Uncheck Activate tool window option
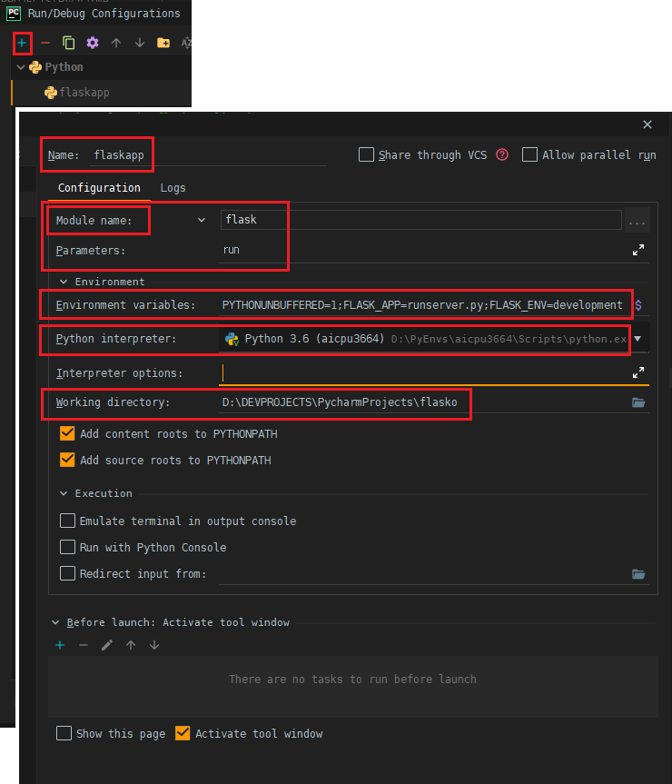The image size is (672, 784). pos(183,733)
